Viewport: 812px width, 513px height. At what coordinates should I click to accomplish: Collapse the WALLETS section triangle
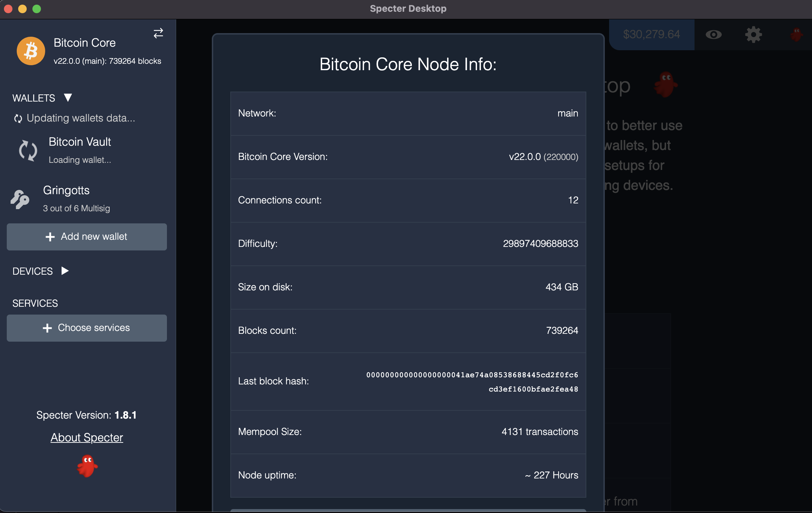[68, 98]
